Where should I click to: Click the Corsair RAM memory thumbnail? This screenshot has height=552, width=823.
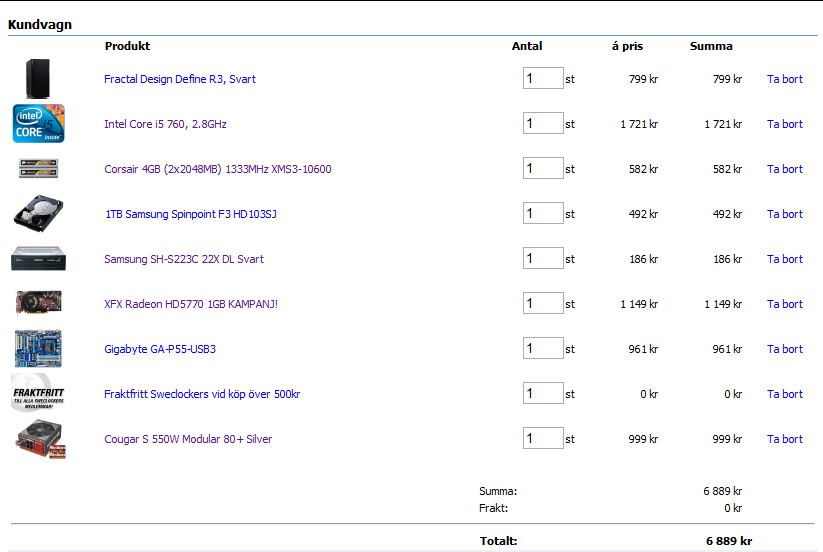pos(39,168)
